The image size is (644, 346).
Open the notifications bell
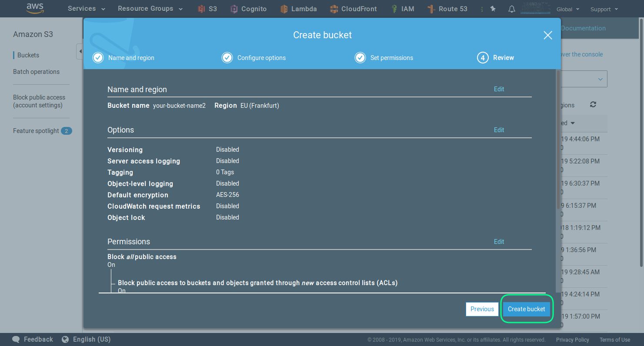(512, 9)
